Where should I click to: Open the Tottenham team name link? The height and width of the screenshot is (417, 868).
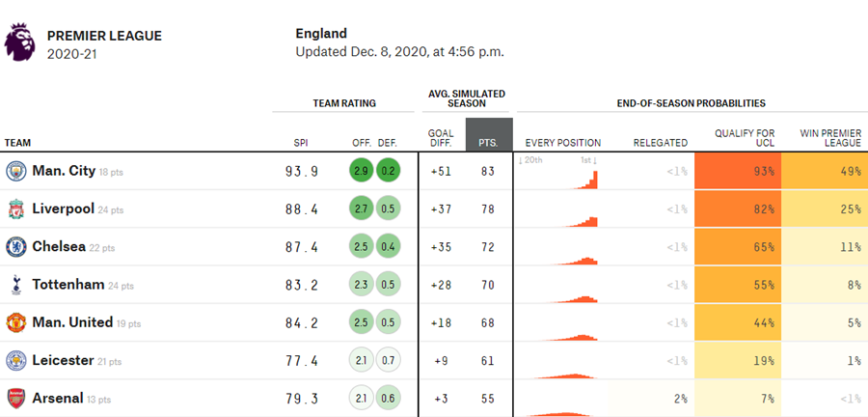click(68, 285)
